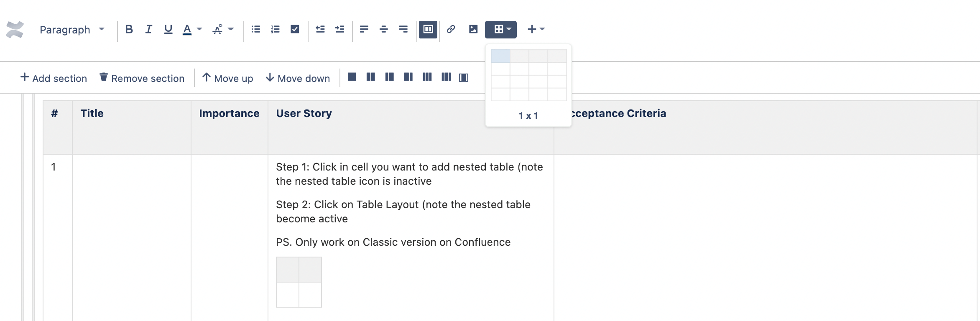Click the Add section option
980x321 pixels.
[54, 78]
